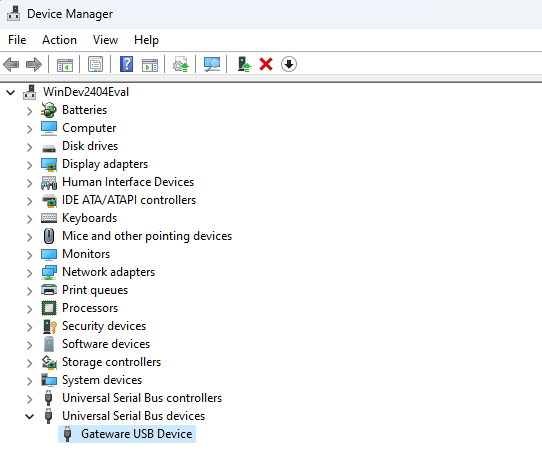The width and height of the screenshot is (542, 455).
Task: Select the System devices icon
Action: point(49,380)
